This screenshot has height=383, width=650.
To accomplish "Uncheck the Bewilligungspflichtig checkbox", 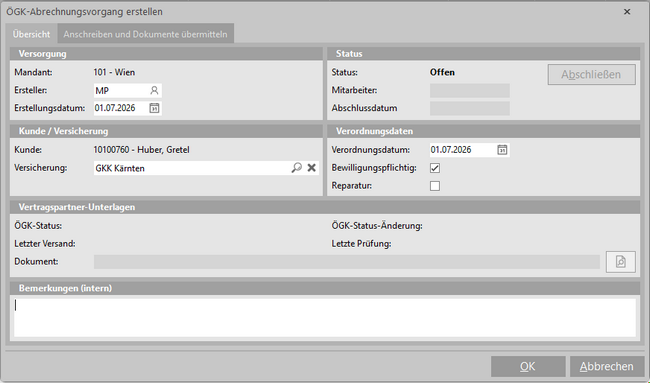I will coord(435,168).
